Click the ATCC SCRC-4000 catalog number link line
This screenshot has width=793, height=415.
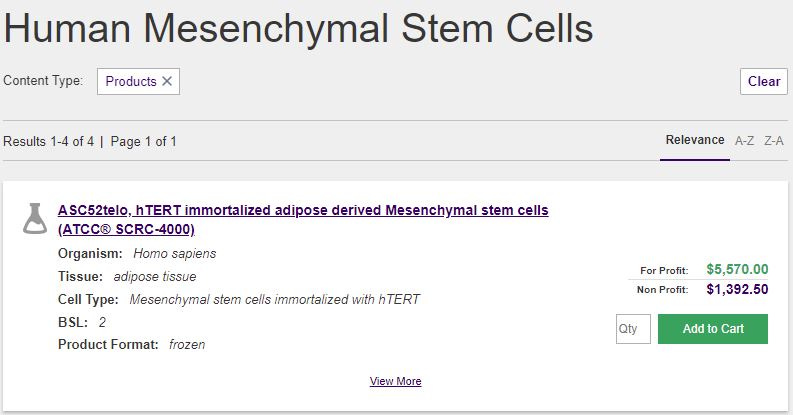[126, 229]
